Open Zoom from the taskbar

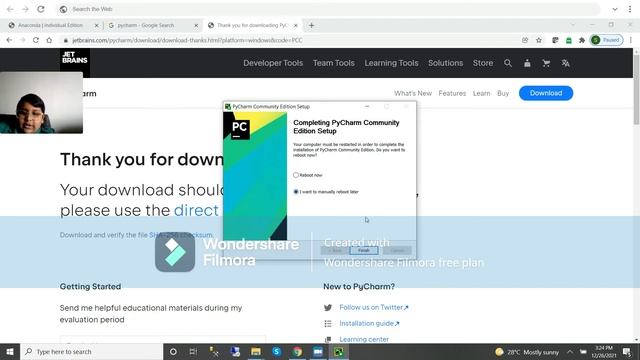318,351
